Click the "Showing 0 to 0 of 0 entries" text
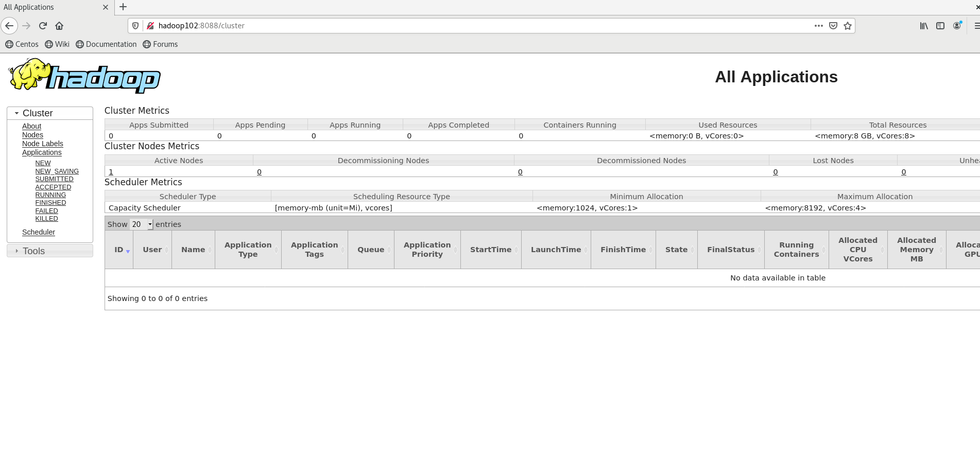980x476 pixels. tap(158, 298)
